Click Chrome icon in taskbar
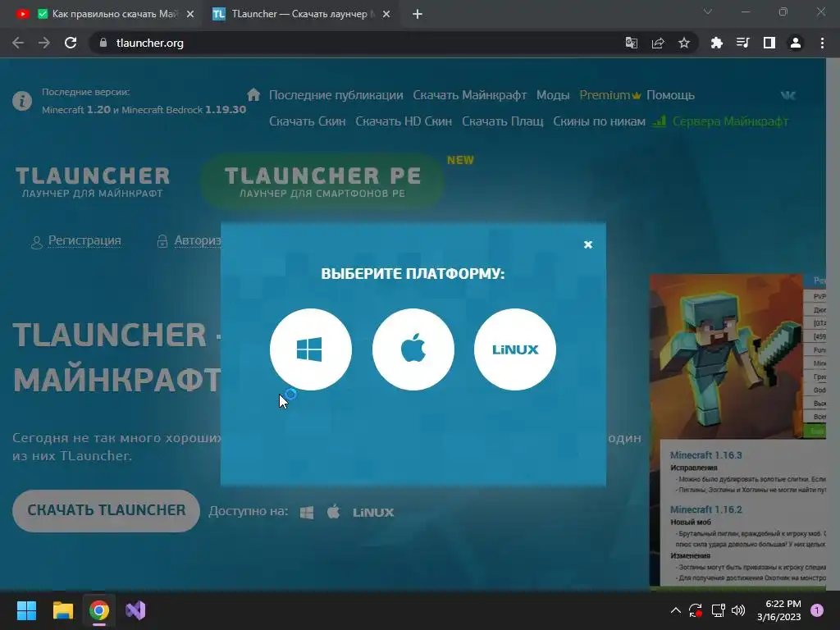 click(99, 610)
